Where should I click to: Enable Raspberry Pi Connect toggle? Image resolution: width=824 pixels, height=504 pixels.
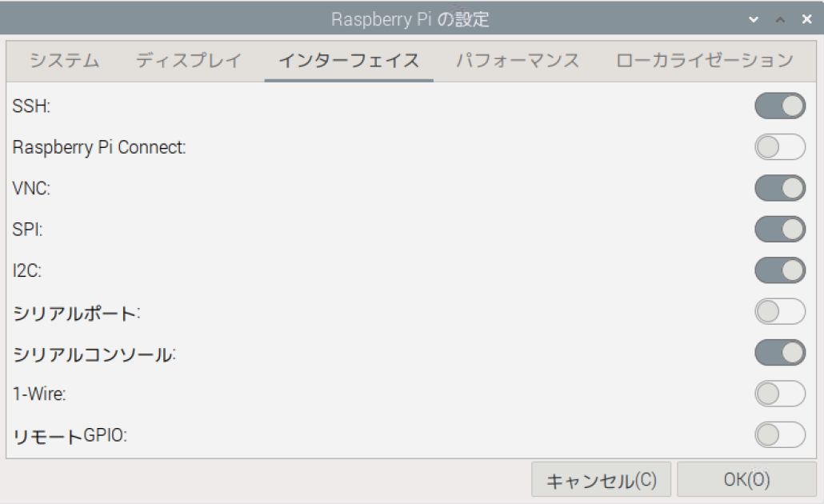click(x=779, y=147)
